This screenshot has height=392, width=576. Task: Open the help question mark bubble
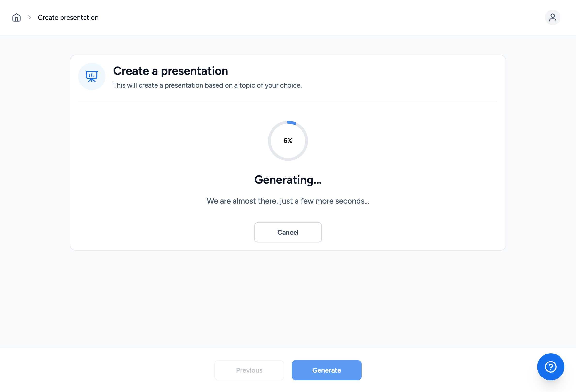click(x=551, y=367)
